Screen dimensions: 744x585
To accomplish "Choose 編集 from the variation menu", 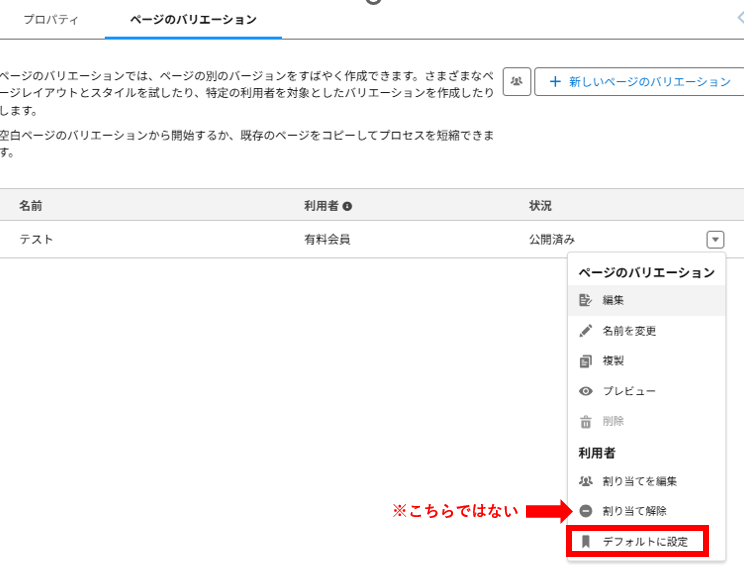I will coord(613,300).
